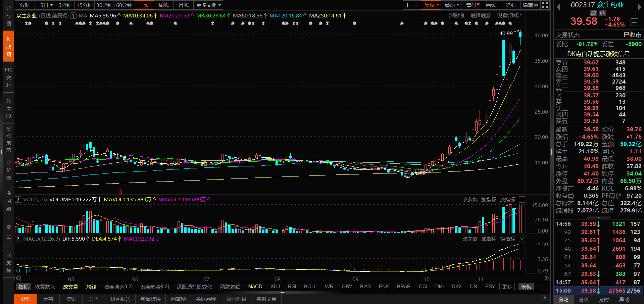This screenshot has width=644, height=304.
Task: Click the pop-out icon at bottom right of tab bar
Action: pyautogui.click(x=545, y=299)
